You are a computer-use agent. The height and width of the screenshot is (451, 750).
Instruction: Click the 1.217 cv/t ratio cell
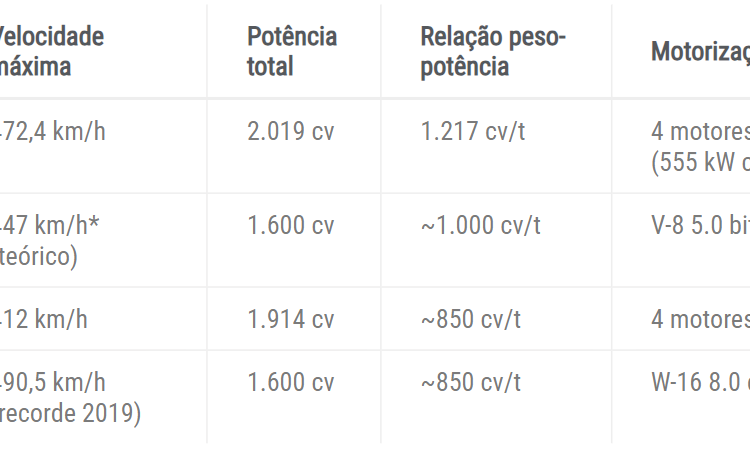[473, 132]
